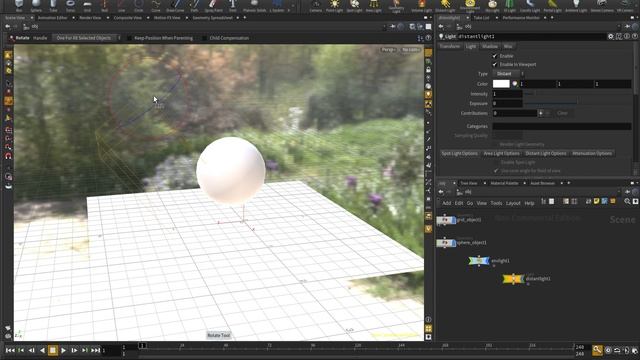
Task: Open the Persp camera view dropdown
Action: click(388, 50)
